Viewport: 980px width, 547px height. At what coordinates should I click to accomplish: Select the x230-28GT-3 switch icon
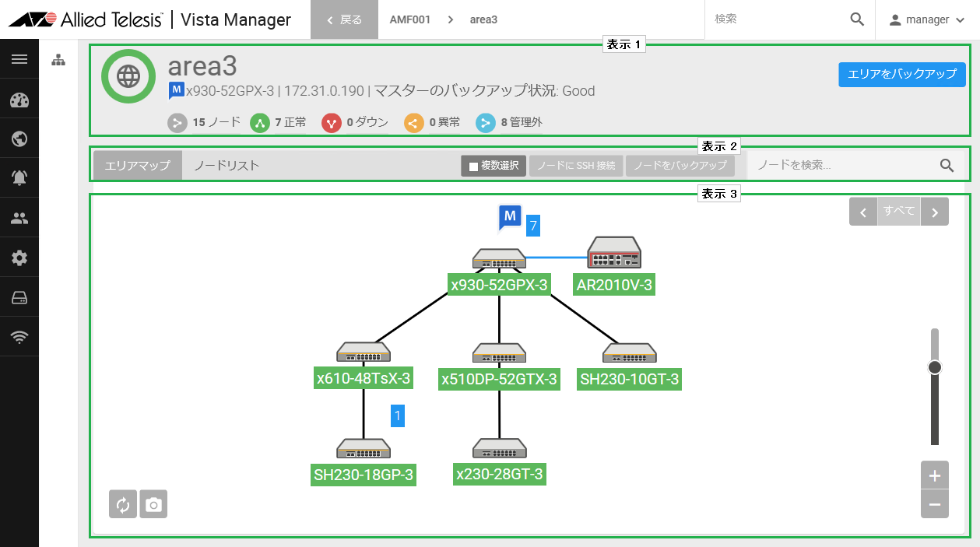(x=500, y=448)
